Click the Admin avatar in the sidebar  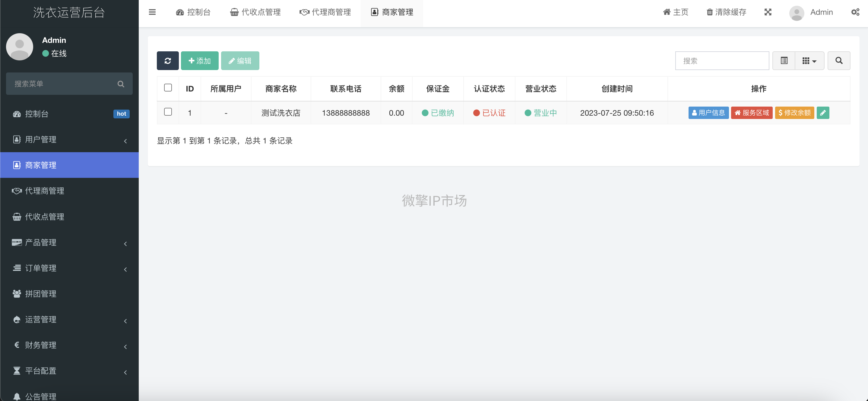coord(20,47)
